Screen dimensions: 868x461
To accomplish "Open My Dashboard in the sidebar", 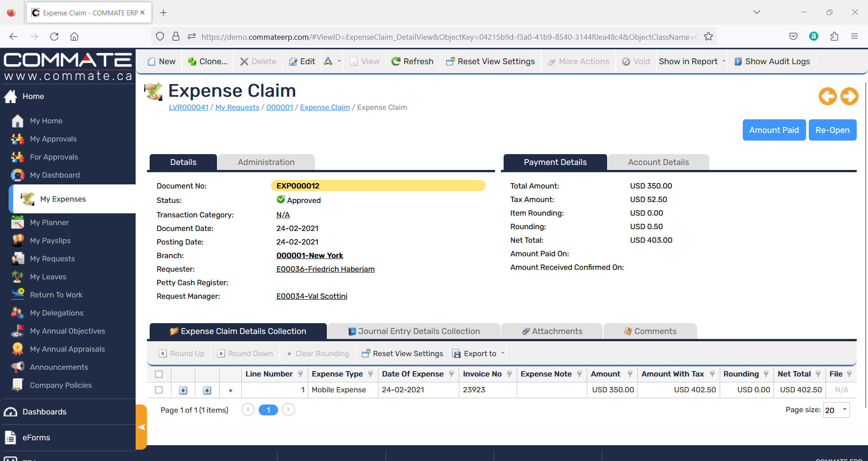I will [x=55, y=175].
